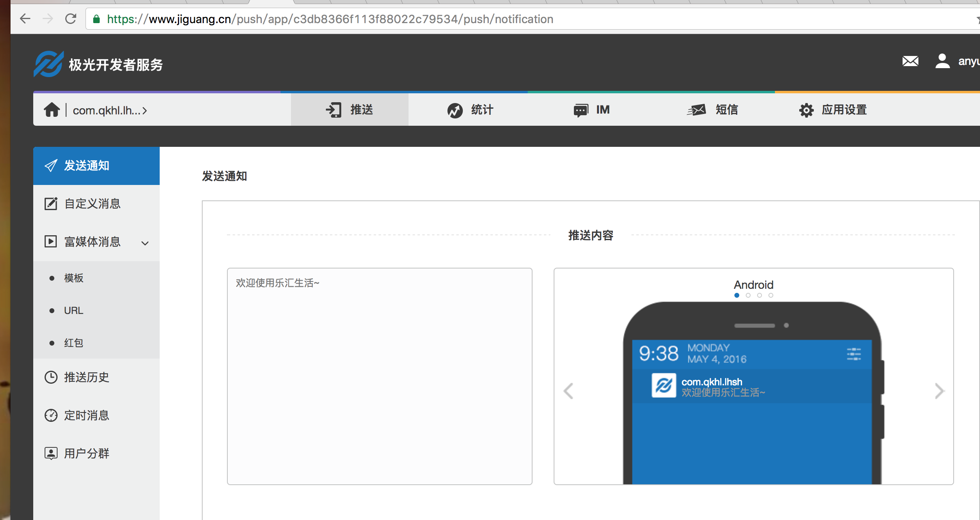View the site's green security lock
Viewport: 980px width, 520px height.
96,19
